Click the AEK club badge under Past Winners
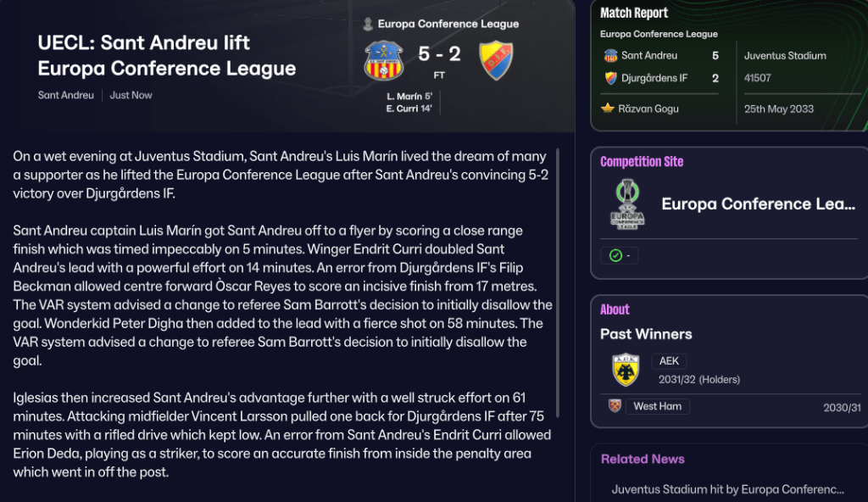The height and width of the screenshot is (502, 868). pos(626,370)
